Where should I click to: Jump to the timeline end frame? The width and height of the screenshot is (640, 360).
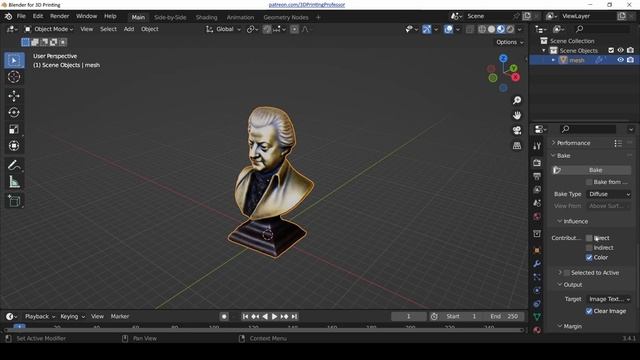(294, 316)
